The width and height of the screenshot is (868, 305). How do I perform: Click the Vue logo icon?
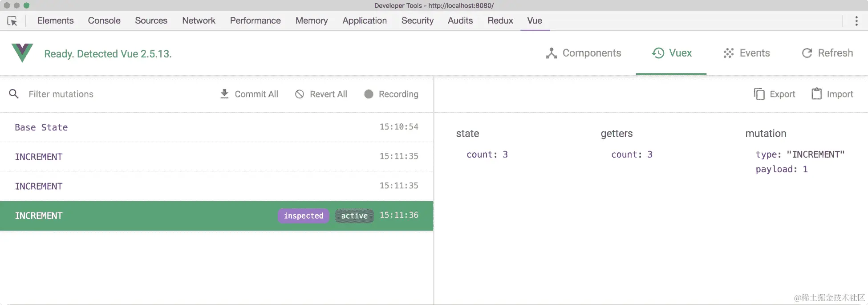(x=22, y=53)
